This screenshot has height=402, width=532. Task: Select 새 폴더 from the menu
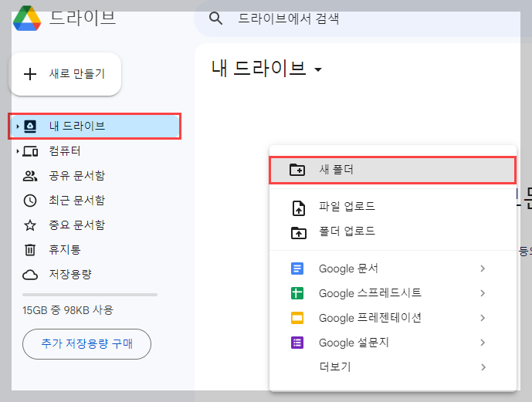click(393, 170)
